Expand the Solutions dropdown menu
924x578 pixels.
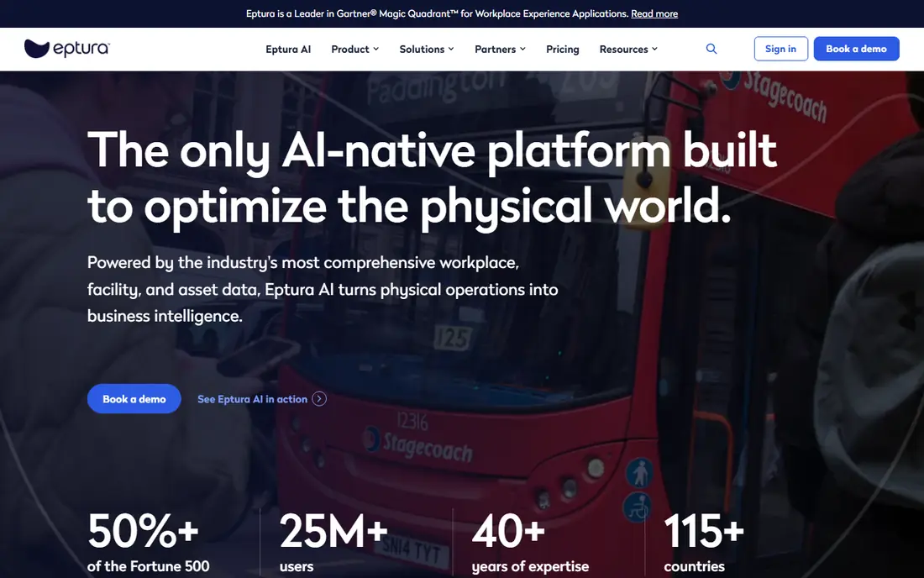point(427,50)
